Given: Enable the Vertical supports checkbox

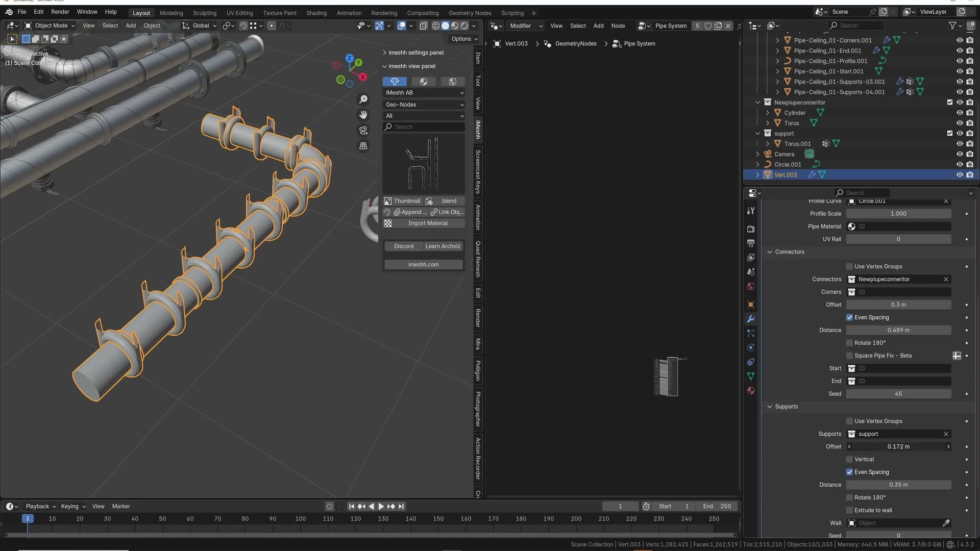Looking at the screenshot, I should coord(850,459).
